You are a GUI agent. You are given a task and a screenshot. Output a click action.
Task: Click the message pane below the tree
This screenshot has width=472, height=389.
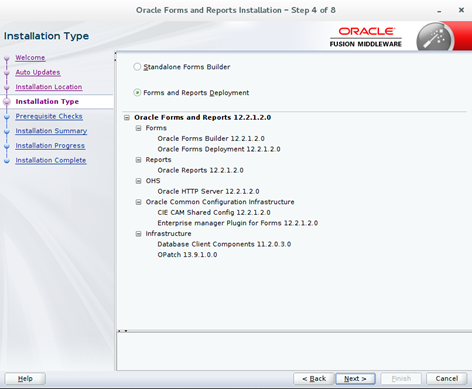point(294,351)
